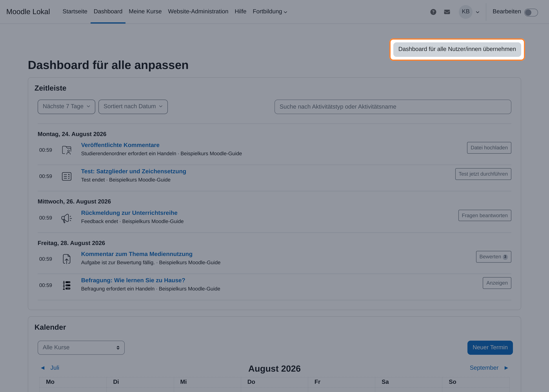Open the Sortiert nach Datum dropdown
The height and width of the screenshot is (392, 549).
coord(133,107)
